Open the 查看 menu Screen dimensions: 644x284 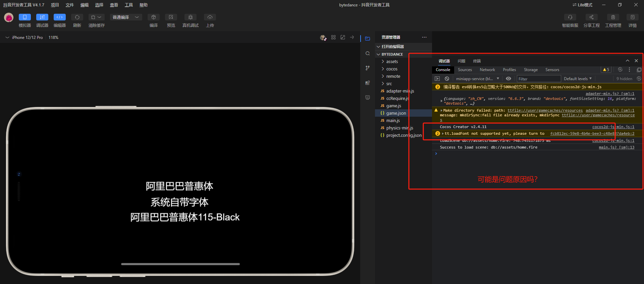click(114, 5)
